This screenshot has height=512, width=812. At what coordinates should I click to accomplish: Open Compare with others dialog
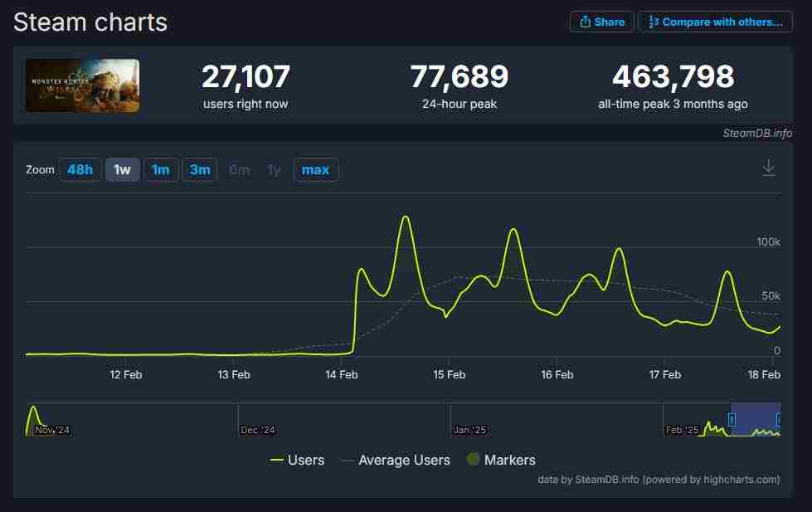(715, 22)
